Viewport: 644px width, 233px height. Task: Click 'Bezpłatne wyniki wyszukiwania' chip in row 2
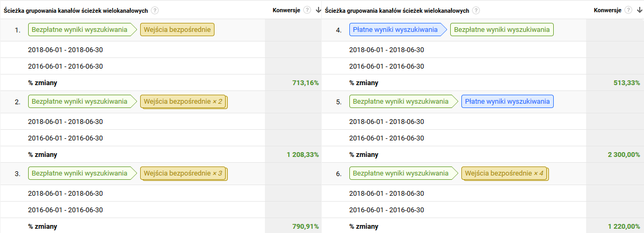click(80, 101)
